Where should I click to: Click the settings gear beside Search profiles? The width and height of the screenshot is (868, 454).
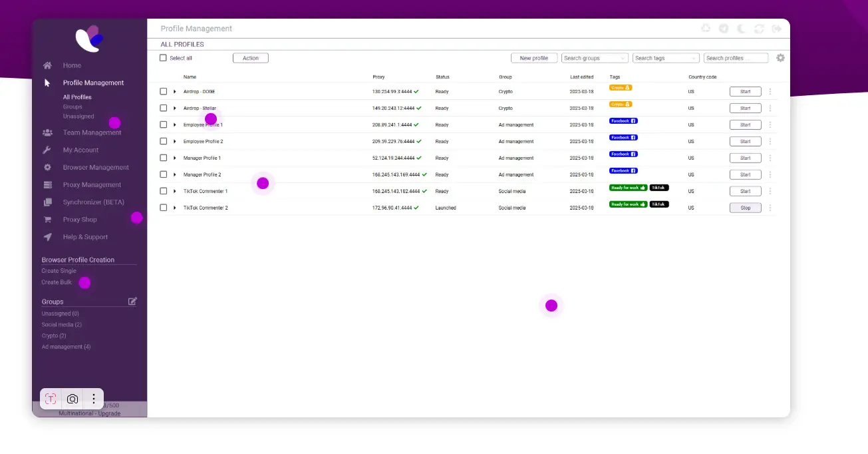(x=780, y=58)
